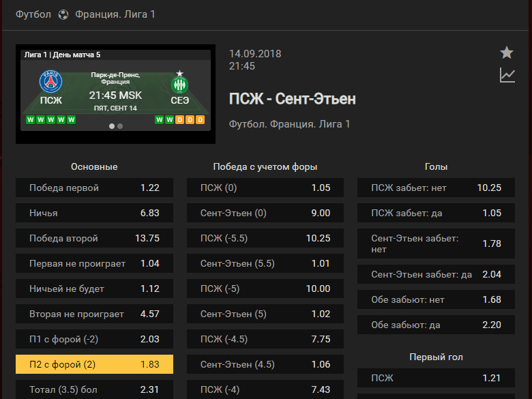Select Вторая не проиграет 4.57
532x399 pixels.
[x=94, y=314]
